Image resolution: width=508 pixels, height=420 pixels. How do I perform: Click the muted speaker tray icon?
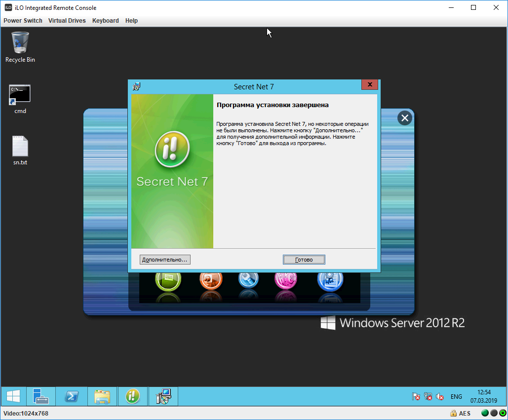tap(440, 396)
